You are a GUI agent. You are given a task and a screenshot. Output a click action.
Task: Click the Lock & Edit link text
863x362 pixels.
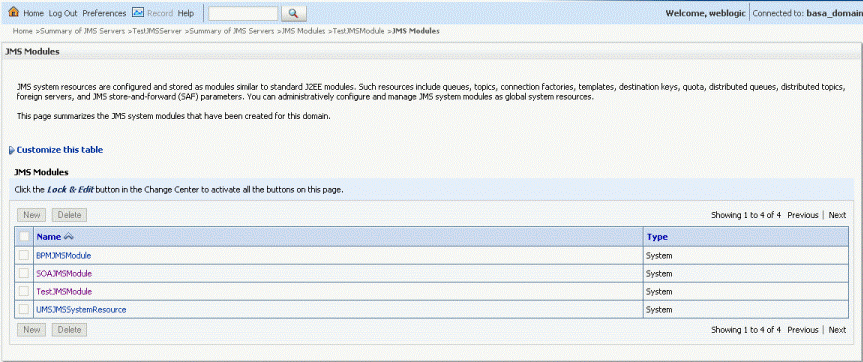(70, 190)
